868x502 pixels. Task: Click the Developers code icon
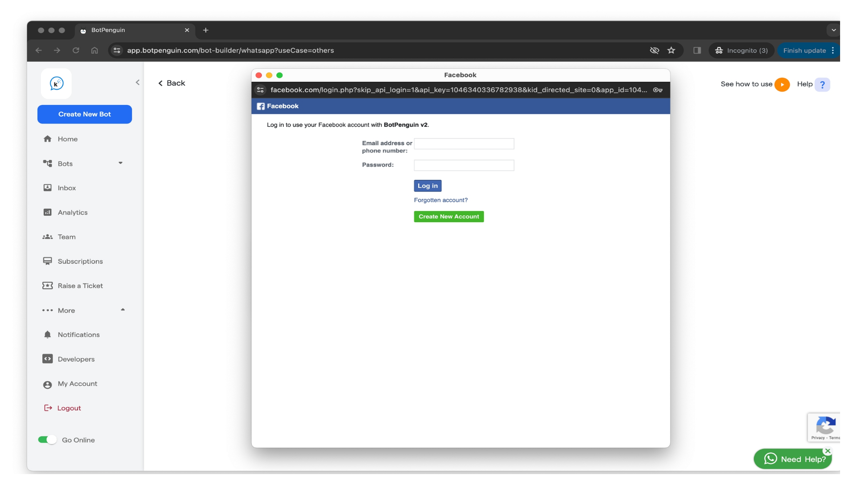(x=47, y=359)
